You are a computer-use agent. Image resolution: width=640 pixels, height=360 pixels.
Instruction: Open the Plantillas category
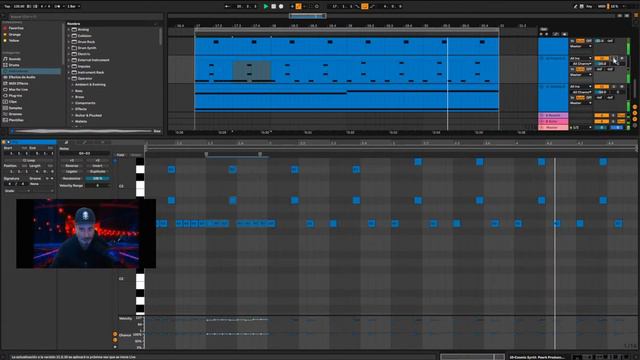click(16, 120)
